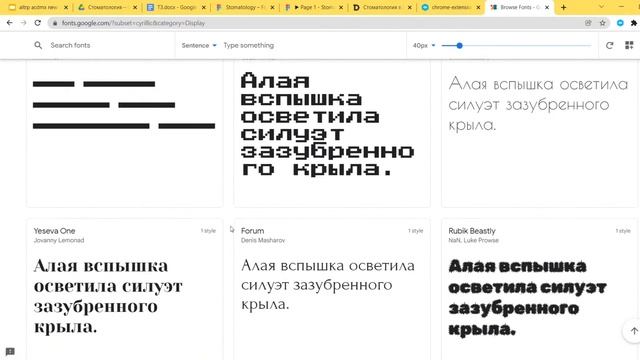Open a new browser tab
This screenshot has width=640, height=360.
[563, 7]
